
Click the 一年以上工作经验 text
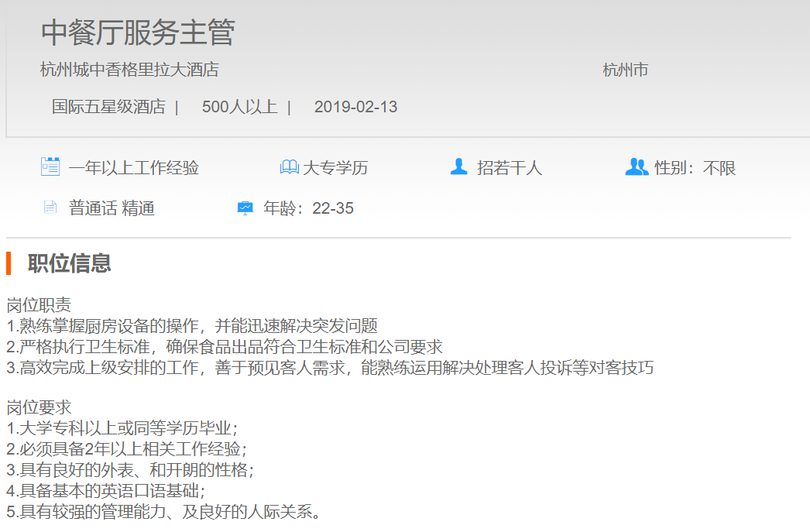pos(134,168)
